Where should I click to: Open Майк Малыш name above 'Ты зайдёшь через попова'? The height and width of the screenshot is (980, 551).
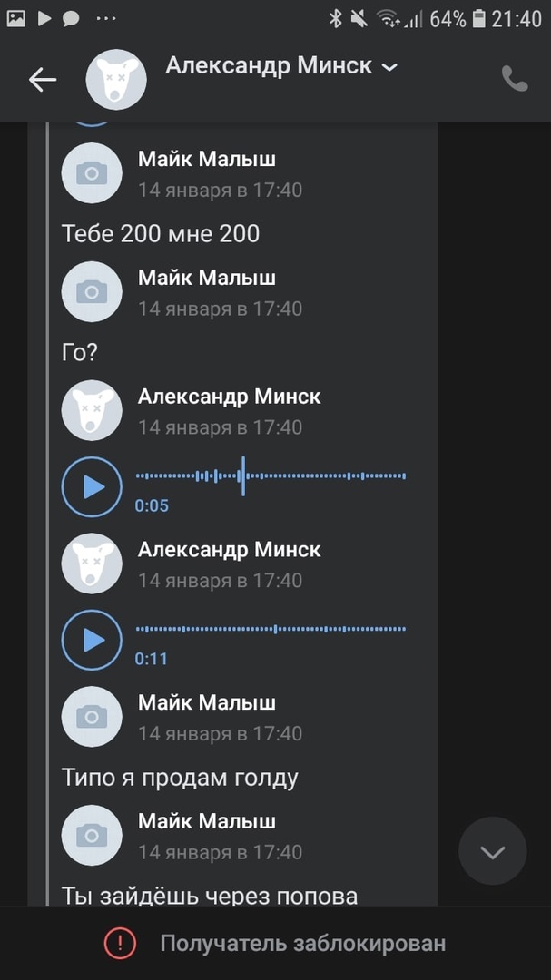[x=207, y=821]
